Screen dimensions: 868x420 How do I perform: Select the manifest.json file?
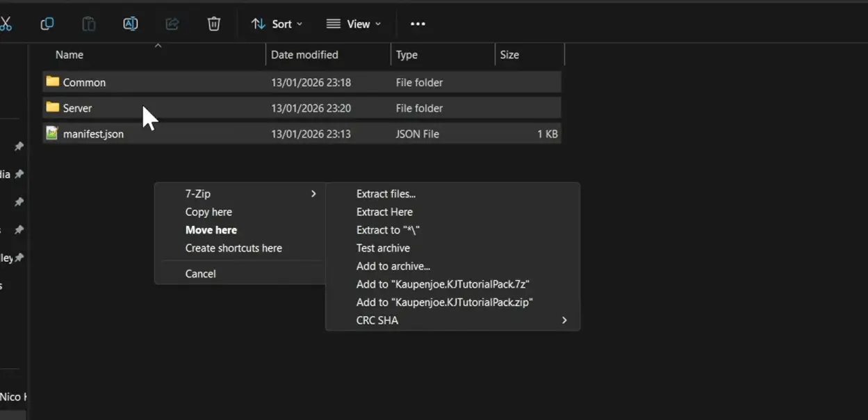[93, 134]
